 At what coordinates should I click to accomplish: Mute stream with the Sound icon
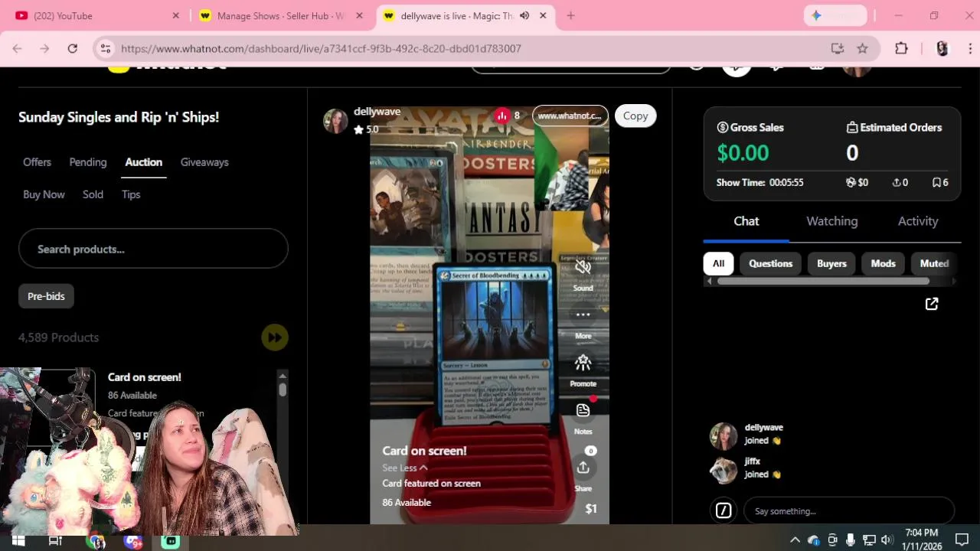(583, 267)
